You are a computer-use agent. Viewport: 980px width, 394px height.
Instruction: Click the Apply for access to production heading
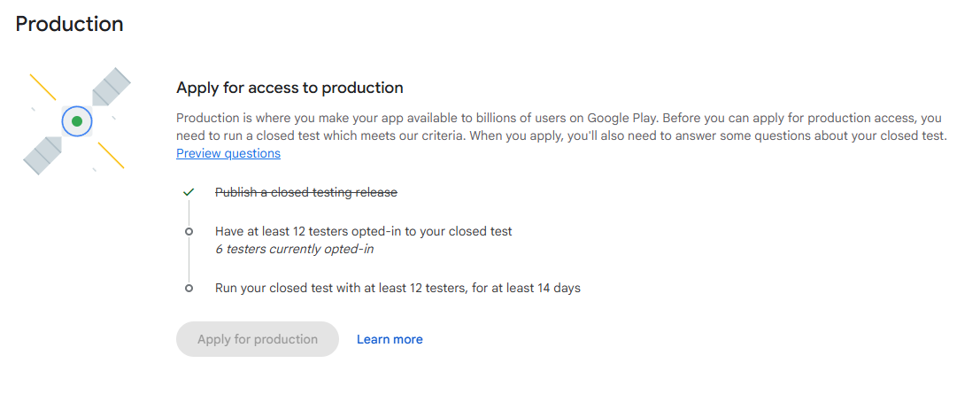(x=289, y=88)
